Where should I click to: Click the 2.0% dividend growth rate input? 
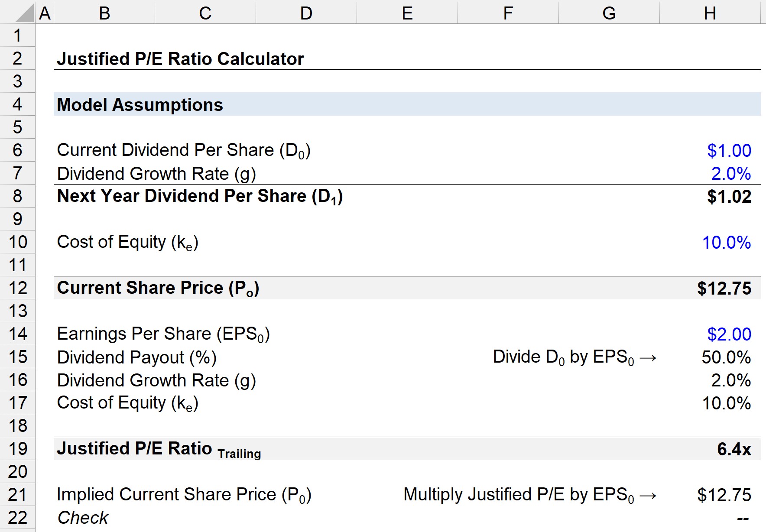(x=710, y=173)
